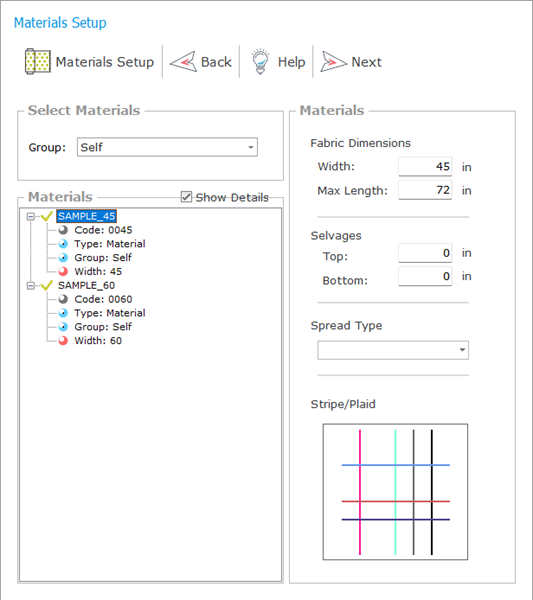Click the Back arrow icon
This screenshot has width=533, height=600.
click(x=183, y=61)
